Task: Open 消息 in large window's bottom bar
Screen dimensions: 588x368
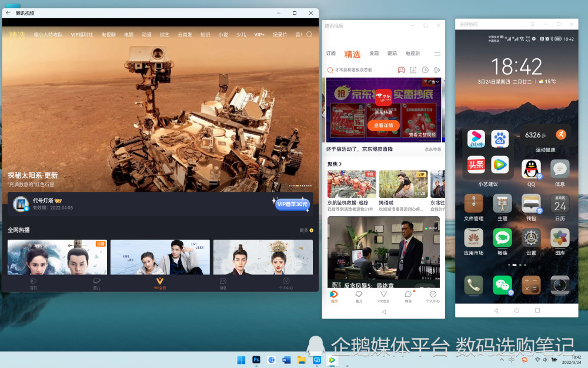Action: coord(223,283)
